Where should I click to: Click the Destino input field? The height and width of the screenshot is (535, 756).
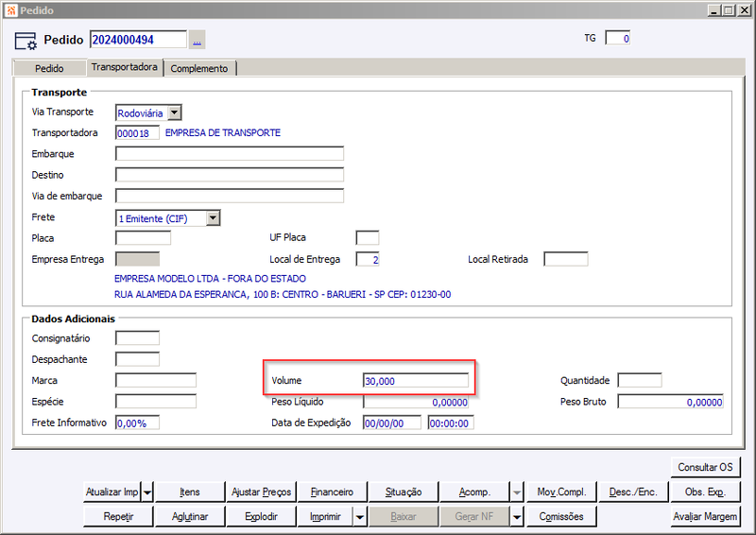[x=230, y=175]
